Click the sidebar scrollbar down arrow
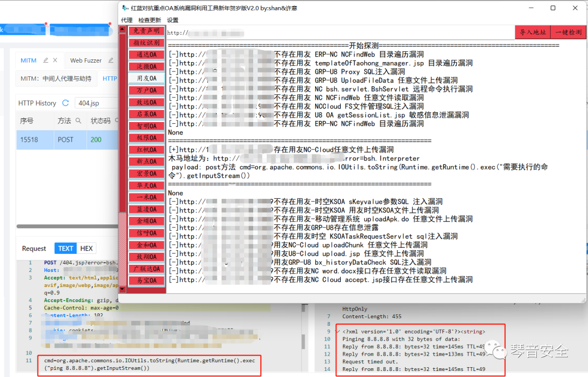Viewport: 588px width, 377px height. tap(122, 289)
